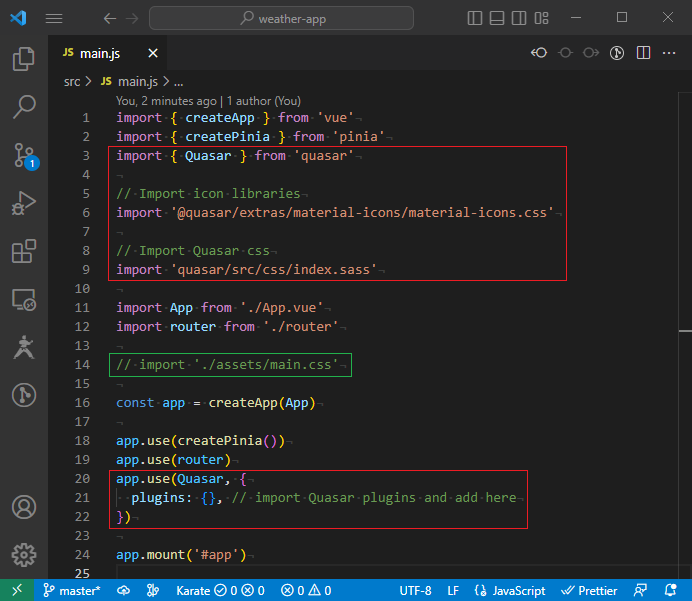
Task: Open changes with previous revision icon
Action: click(539, 53)
